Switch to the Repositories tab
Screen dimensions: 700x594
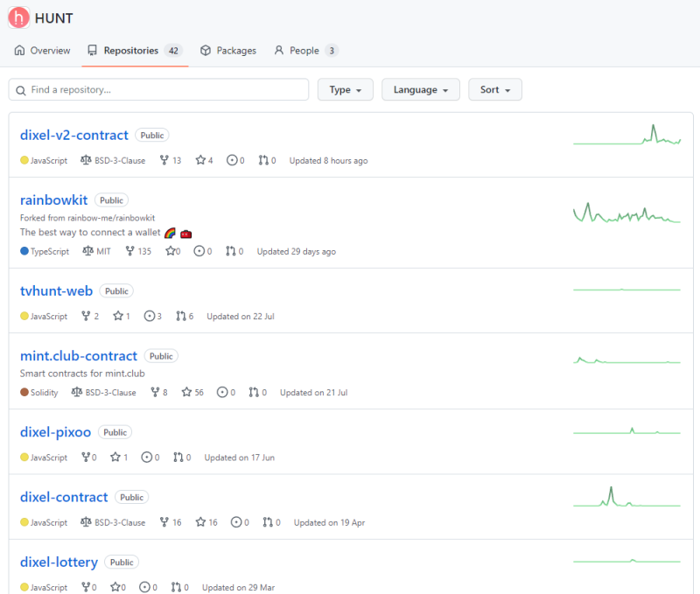pos(135,51)
